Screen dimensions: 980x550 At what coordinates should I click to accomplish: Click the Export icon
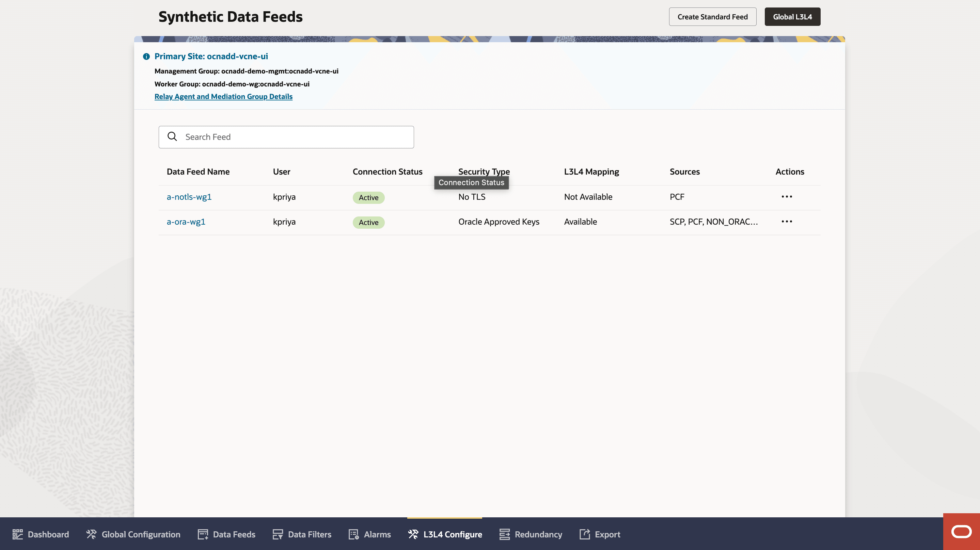(585, 534)
